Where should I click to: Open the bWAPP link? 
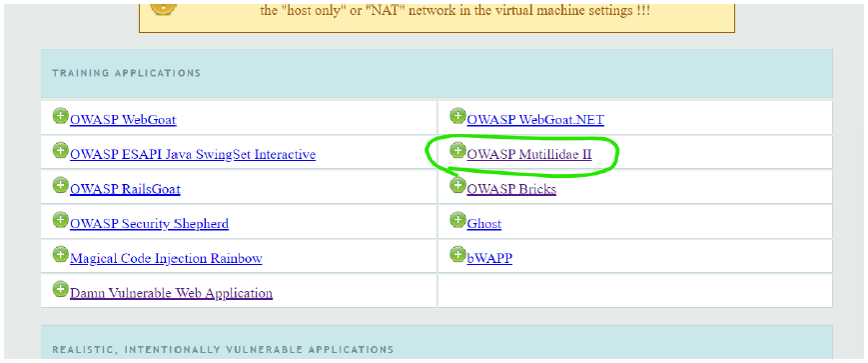489,258
